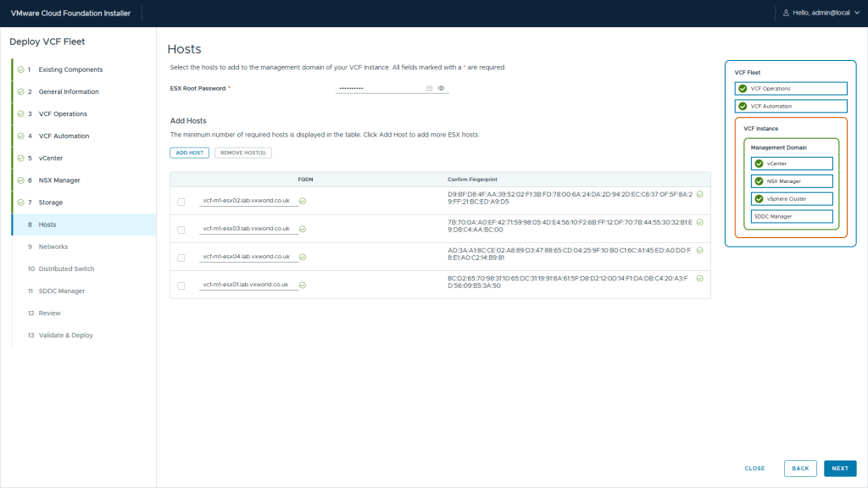868x488 pixels.
Task: Click the vSphere Cluster green check icon
Action: 759,198
